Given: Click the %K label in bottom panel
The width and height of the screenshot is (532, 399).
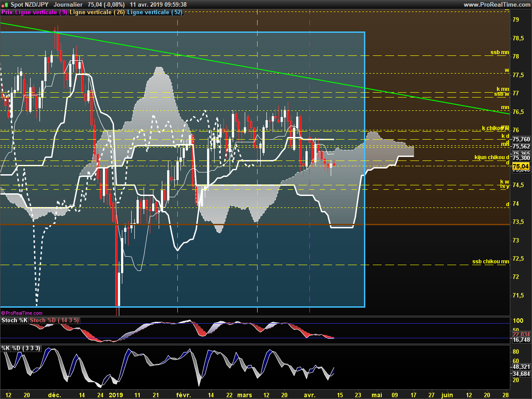Looking at the screenshot, I should (x=5, y=348).
